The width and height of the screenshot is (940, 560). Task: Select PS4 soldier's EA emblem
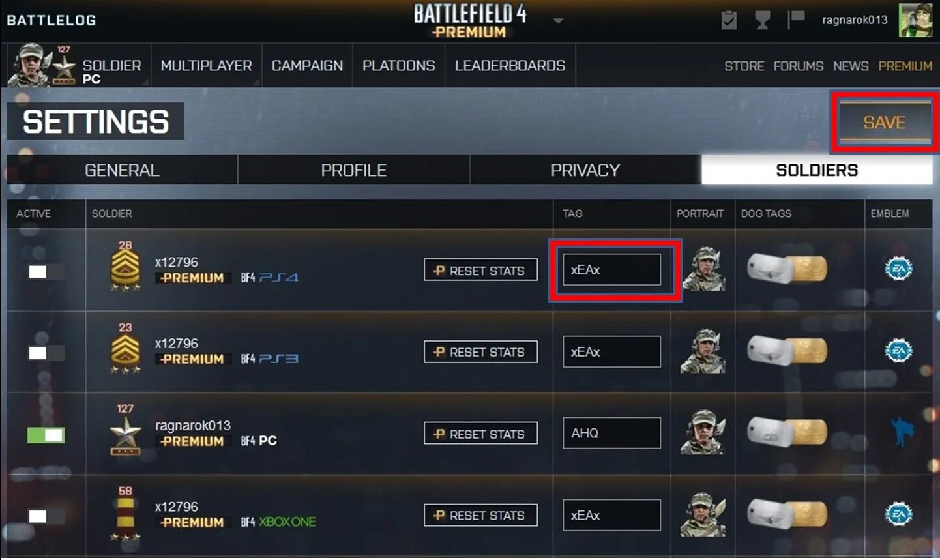[x=898, y=269]
